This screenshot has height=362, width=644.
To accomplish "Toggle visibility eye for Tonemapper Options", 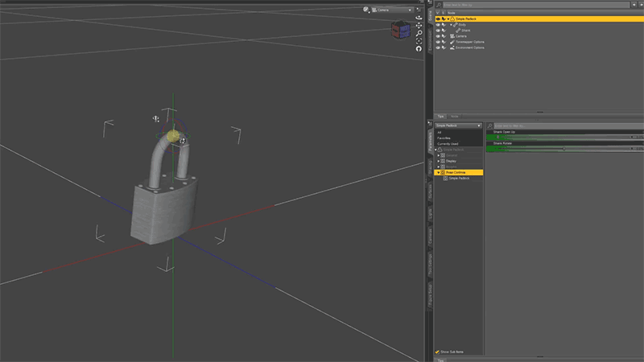I will 438,42.
